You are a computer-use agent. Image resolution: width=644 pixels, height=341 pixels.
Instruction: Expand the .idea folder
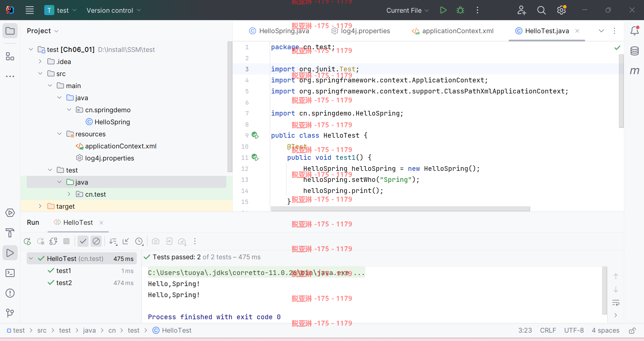coord(40,61)
